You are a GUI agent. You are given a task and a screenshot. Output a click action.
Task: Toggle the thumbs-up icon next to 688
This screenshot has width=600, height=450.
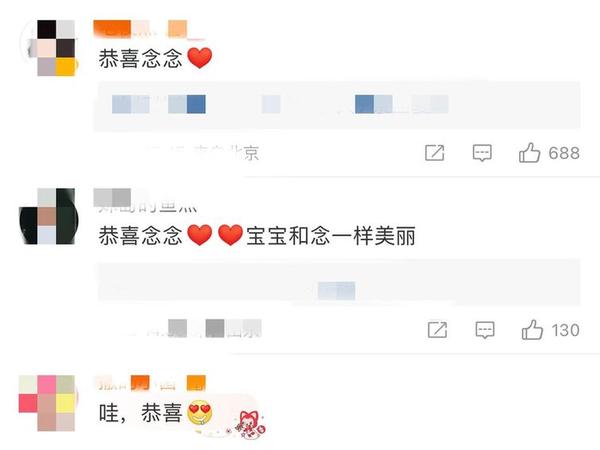coord(530,153)
